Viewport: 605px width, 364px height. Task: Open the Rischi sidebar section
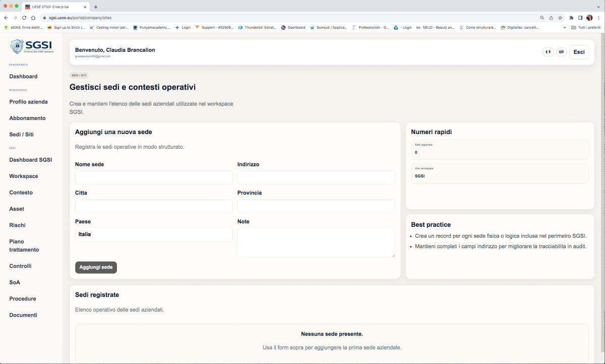coord(17,225)
